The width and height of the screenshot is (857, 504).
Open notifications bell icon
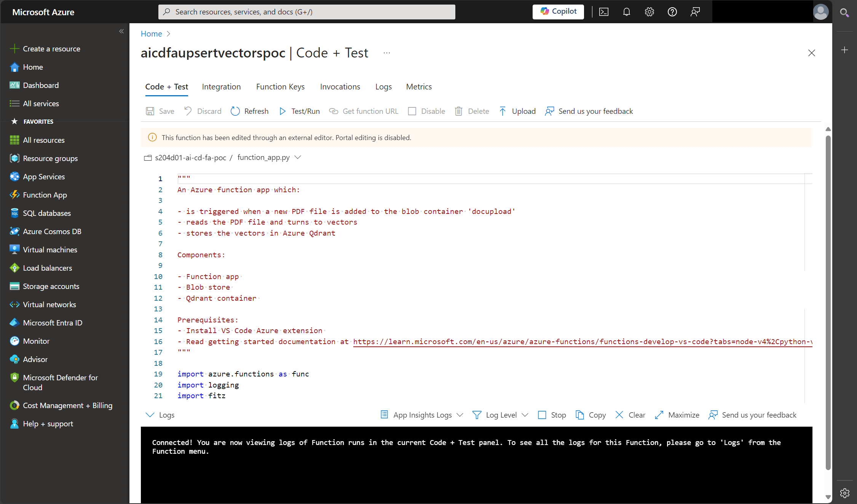point(627,12)
